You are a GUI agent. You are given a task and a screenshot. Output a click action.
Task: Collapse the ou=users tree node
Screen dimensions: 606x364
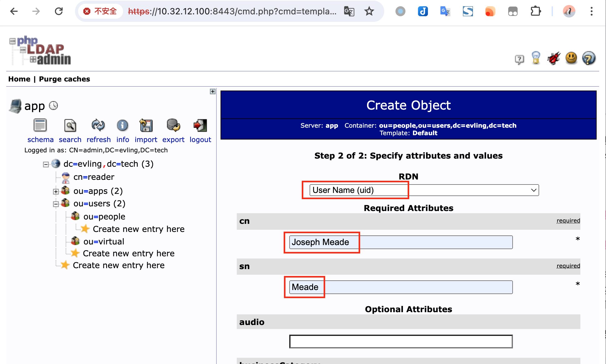(56, 204)
